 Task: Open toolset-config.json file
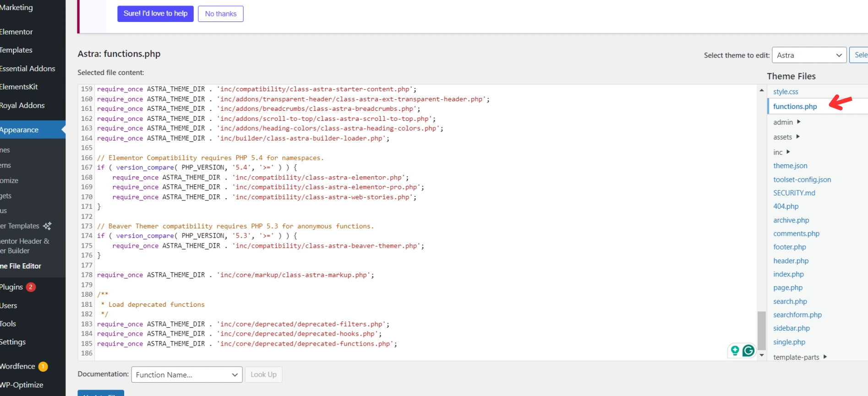[x=802, y=179]
